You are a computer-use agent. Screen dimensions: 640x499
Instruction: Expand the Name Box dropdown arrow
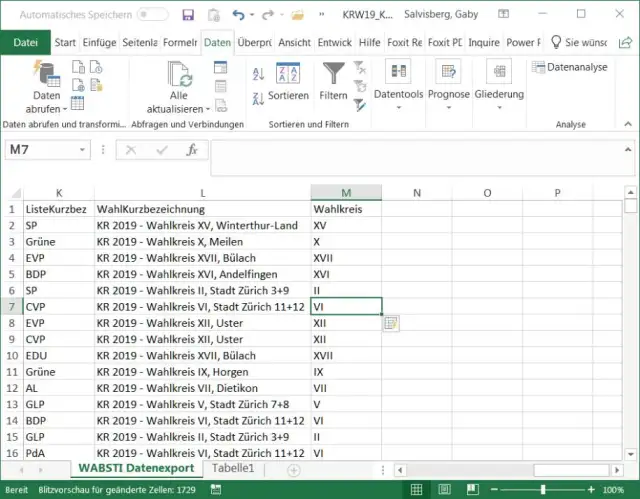[x=82, y=149]
